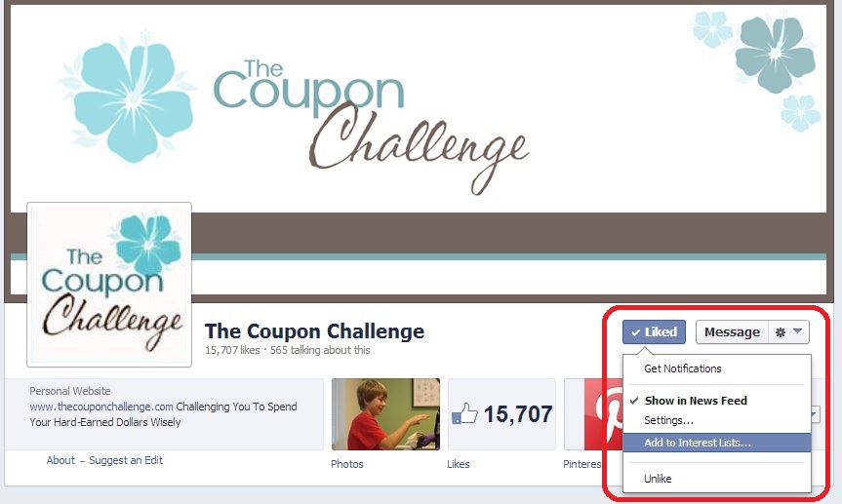
Task: Choose Add to Interest Lists...
Action: [x=717, y=443]
